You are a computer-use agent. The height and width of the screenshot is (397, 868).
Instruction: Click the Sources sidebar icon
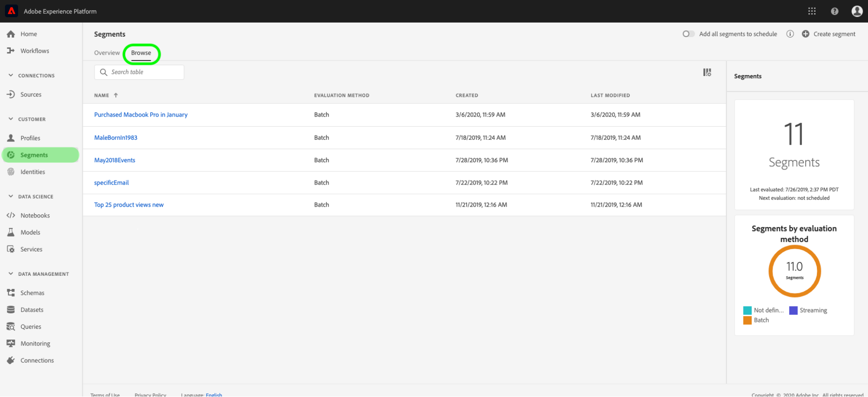11,95
